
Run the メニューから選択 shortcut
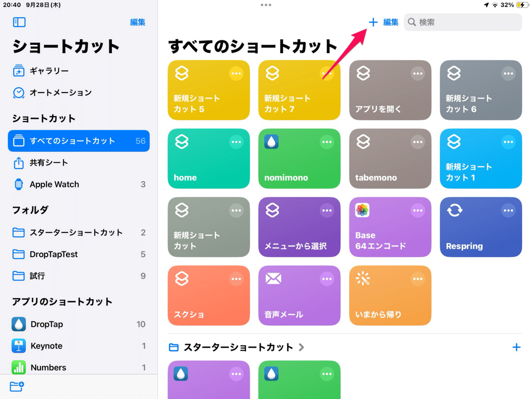(x=299, y=227)
